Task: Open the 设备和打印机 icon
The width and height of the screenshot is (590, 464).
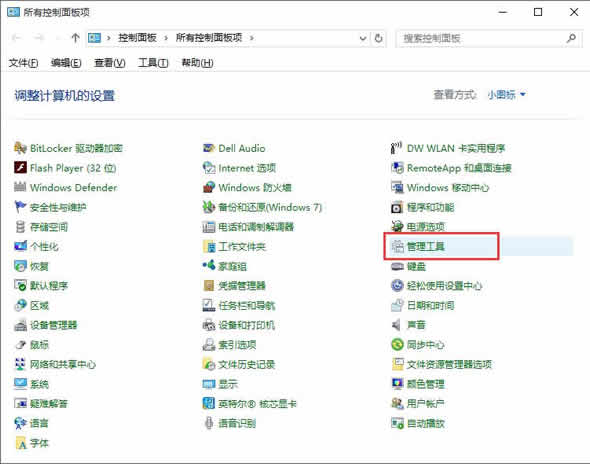Action: pyautogui.click(x=209, y=325)
